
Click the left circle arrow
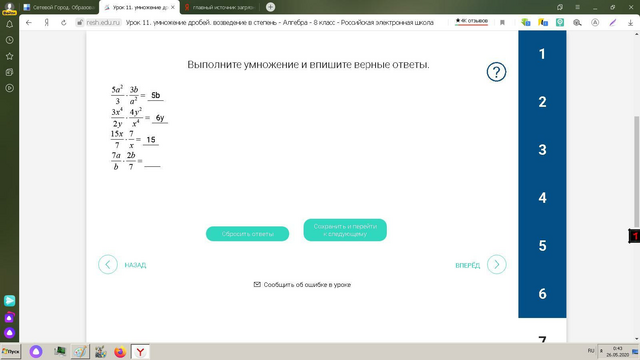point(108,264)
